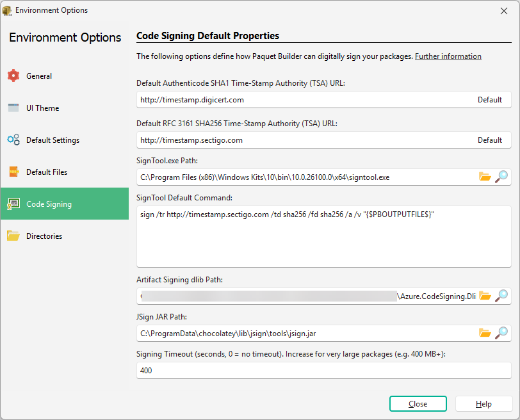
Task: Click the Code Signing Default Properties heading
Action: [x=207, y=36]
